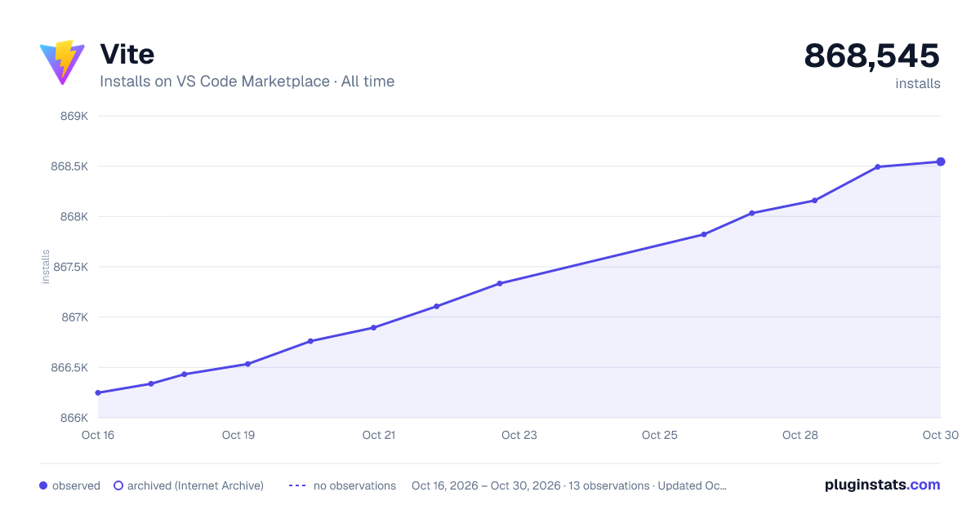This screenshot has width=980, height=514.
Task: Click the 867K y-axis label
Action: pyautogui.click(x=74, y=317)
